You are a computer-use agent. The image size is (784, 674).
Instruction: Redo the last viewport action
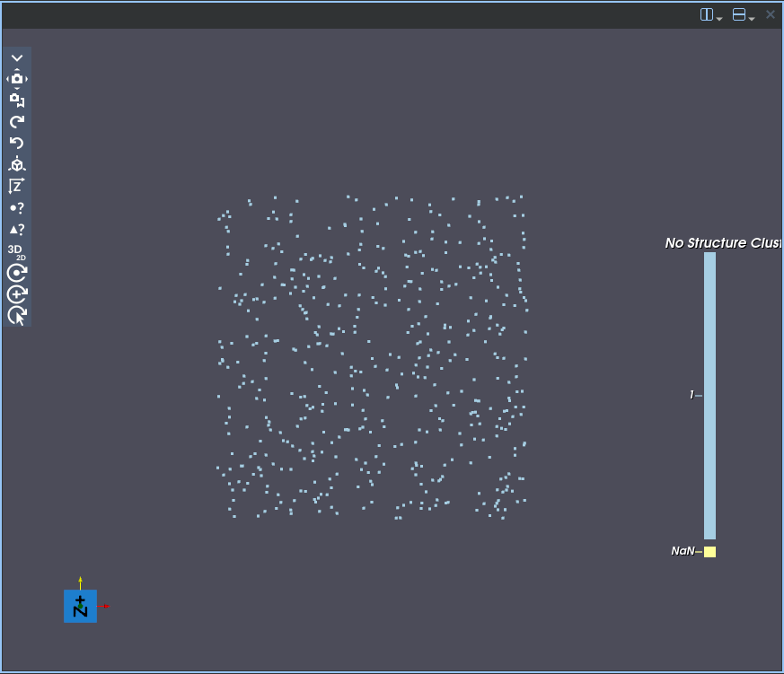pos(17,121)
